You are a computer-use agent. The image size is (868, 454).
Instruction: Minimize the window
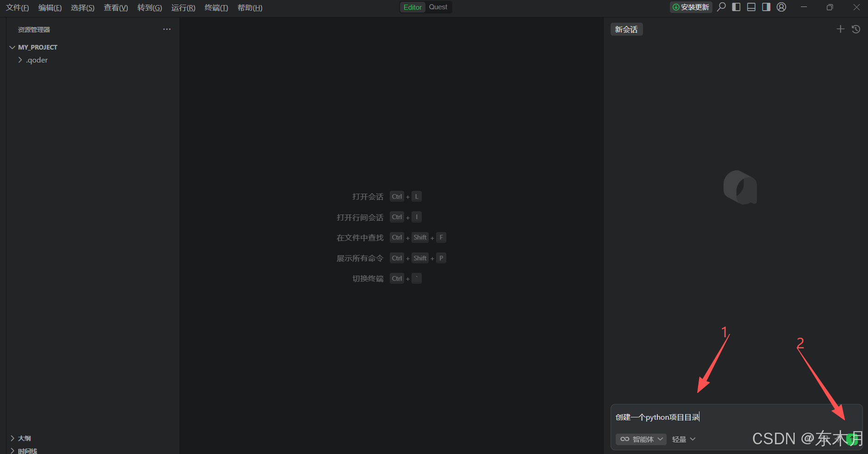coord(804,7)
